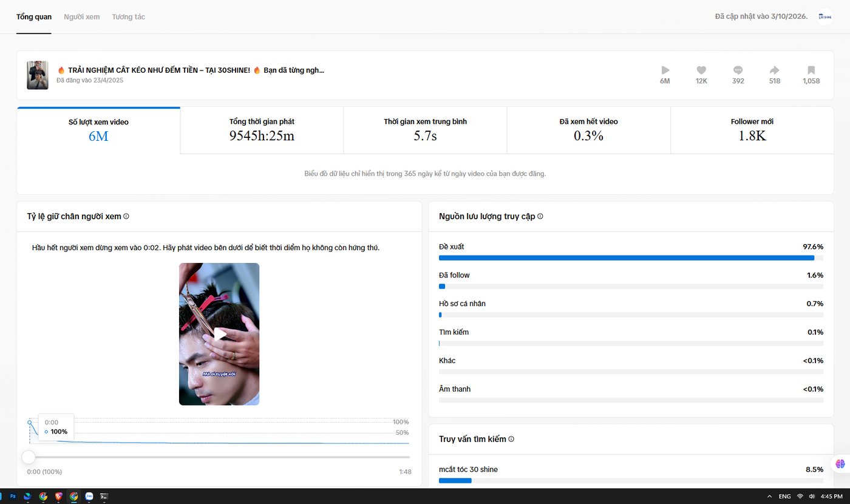The image size is (850, 504).
Task: Select the Số lượt xem video metric card
Action: [98, 131]
